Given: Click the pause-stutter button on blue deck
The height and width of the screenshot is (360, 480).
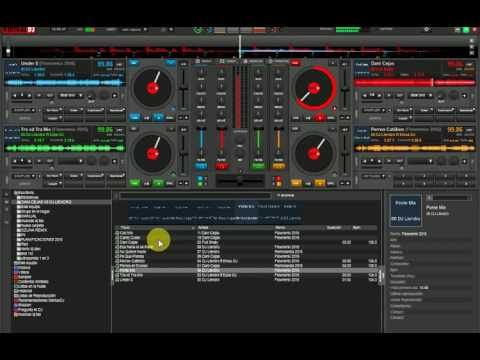Looking at the screenshot, I should [147, 117].
